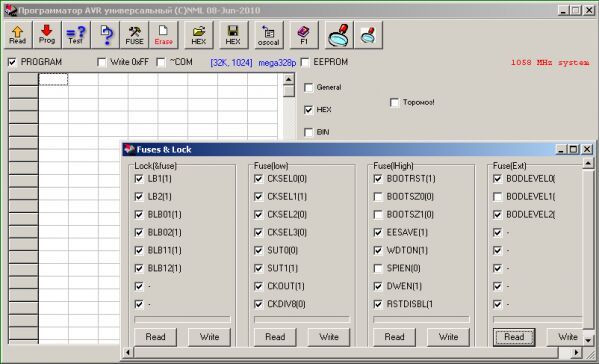Enable the Тормоз! checkbox
This screenshot has width=599, height=364.
click(x=395, y=102)
